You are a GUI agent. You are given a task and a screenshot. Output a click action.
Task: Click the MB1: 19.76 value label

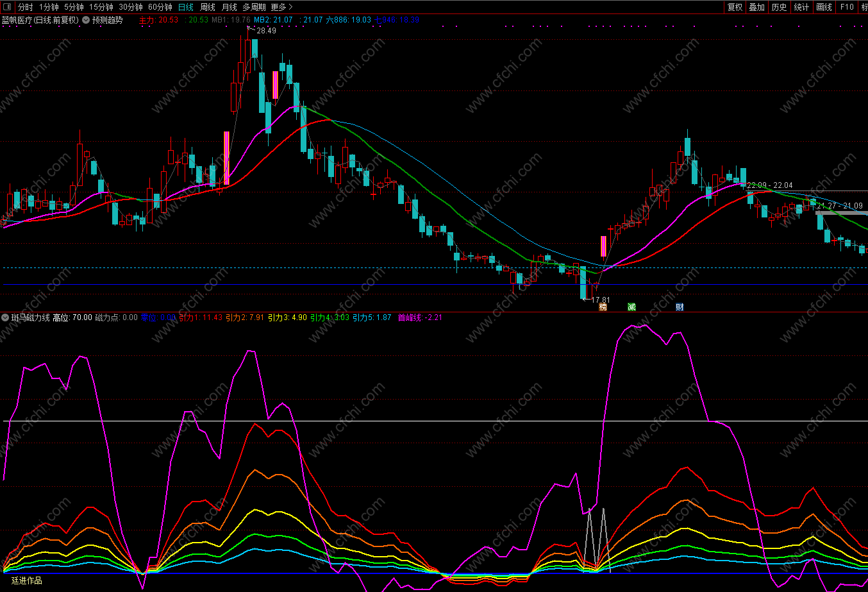click(x=231, y=20)
